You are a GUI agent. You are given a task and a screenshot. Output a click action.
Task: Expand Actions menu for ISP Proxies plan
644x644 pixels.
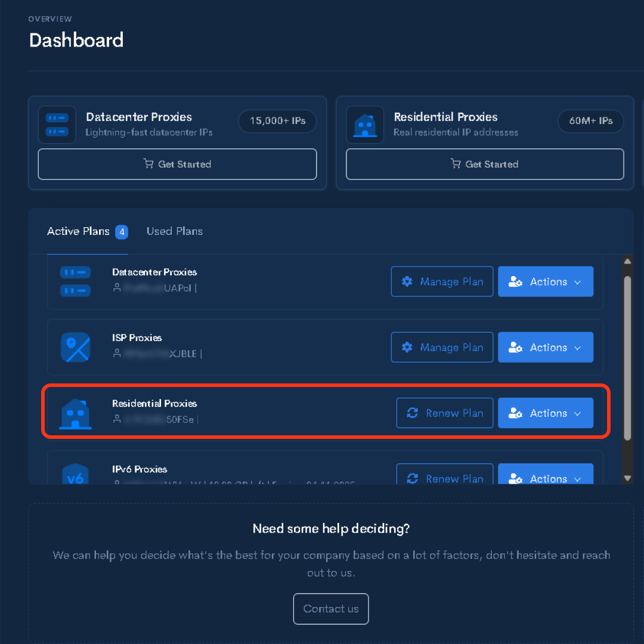click(x=546, y=347)
